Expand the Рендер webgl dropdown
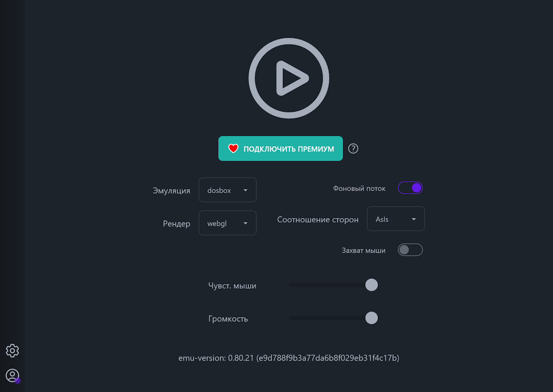 point(227,223)
